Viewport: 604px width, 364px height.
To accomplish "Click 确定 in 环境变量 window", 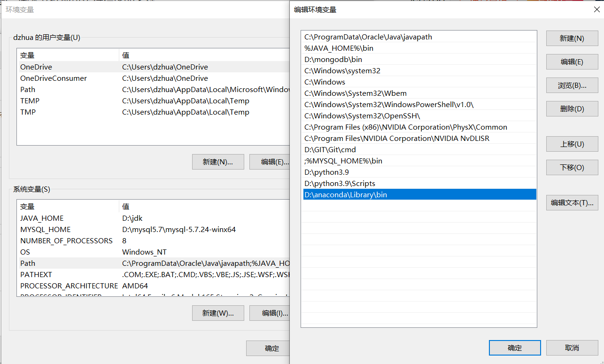I will click(x=268, y=348).
